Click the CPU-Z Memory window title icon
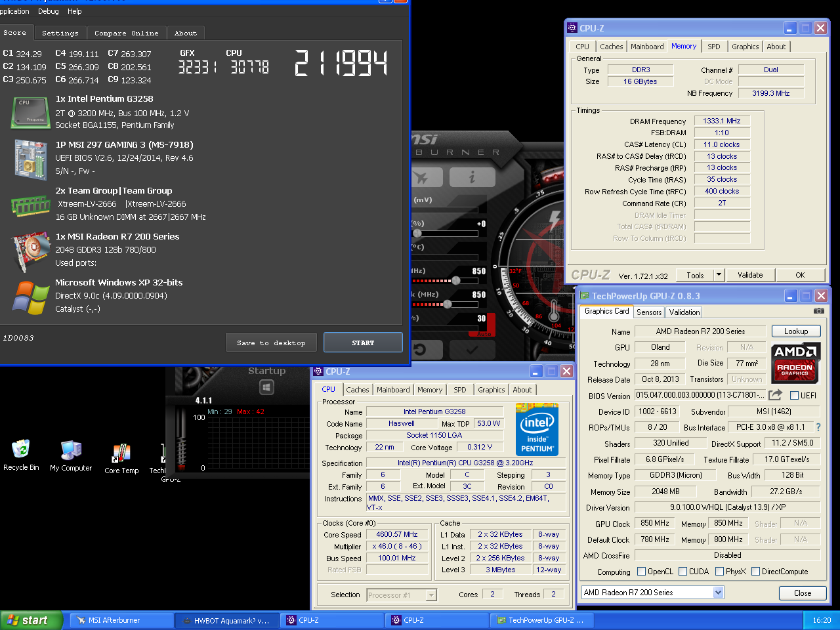Viewport: 840px width, 630px height. click(572, 28)
